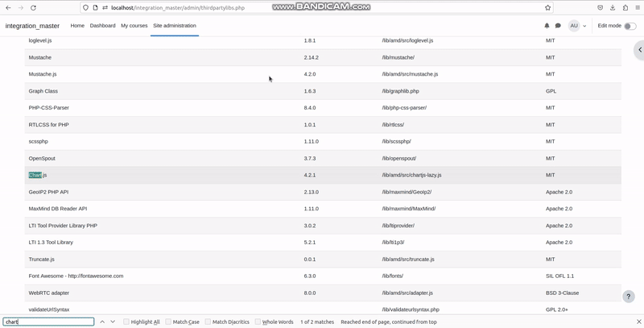Click MaxMind DB Reader API name
The height and width of the screenshot is (328, 644).
(58, 209)
